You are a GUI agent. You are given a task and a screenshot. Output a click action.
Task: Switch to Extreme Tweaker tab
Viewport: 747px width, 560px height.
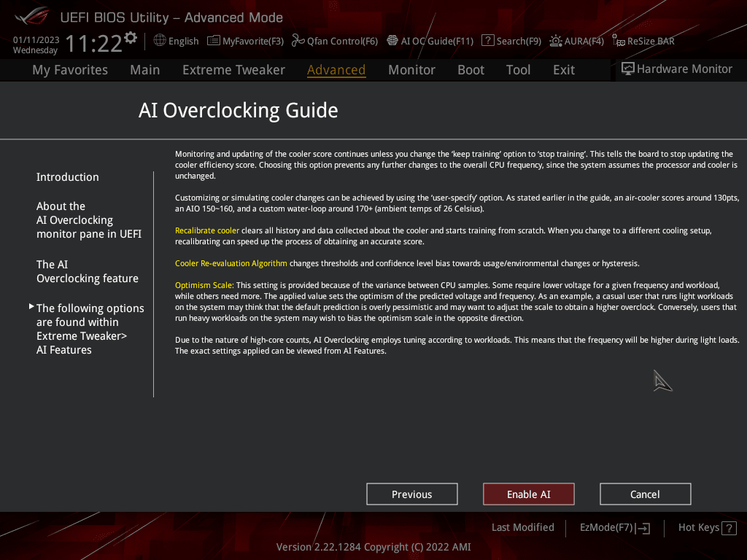[x=233, y=70]
